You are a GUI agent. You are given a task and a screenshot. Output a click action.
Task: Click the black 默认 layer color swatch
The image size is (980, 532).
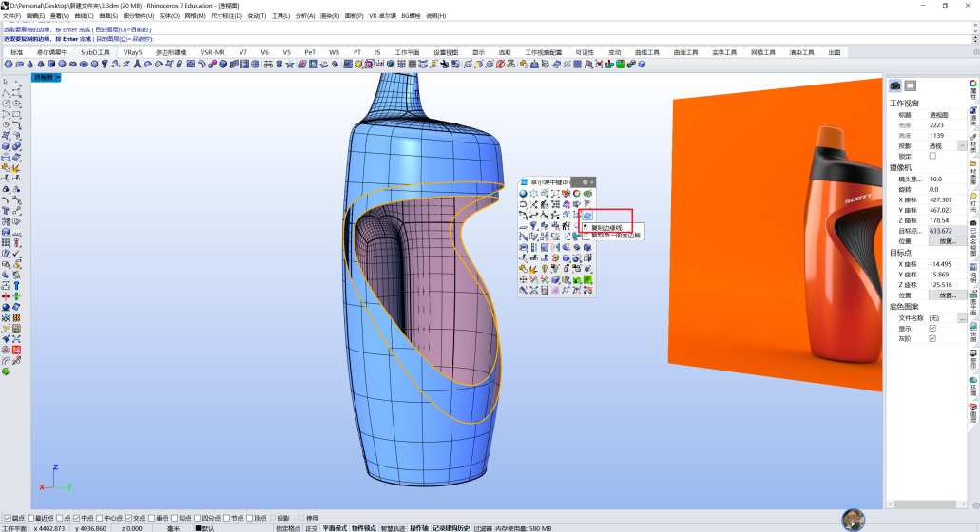point(198,528)
